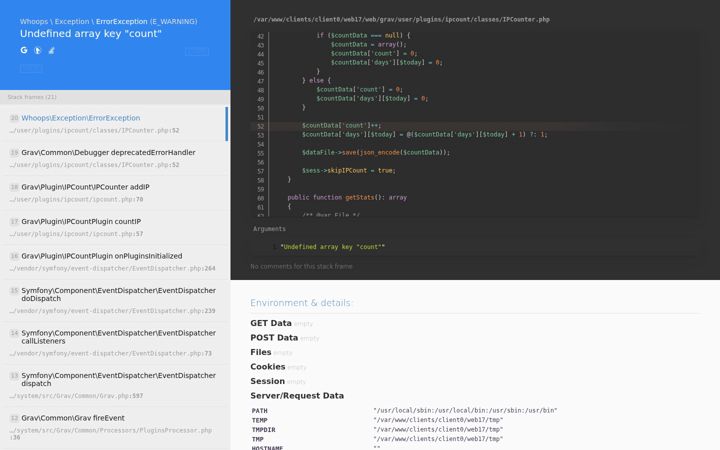Click frame path EventDispatcher.php:264
This screenshot has width=720, height=450.
(112, 269)
